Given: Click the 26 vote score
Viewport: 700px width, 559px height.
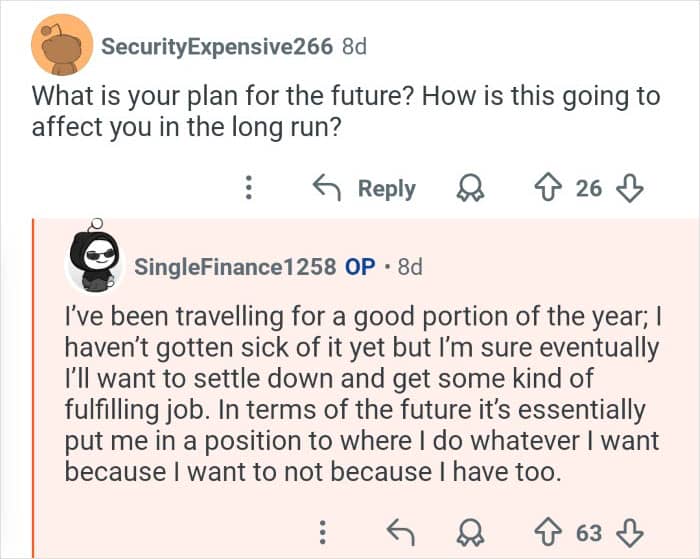Looking at the screenshot, I should pos(589,188).
